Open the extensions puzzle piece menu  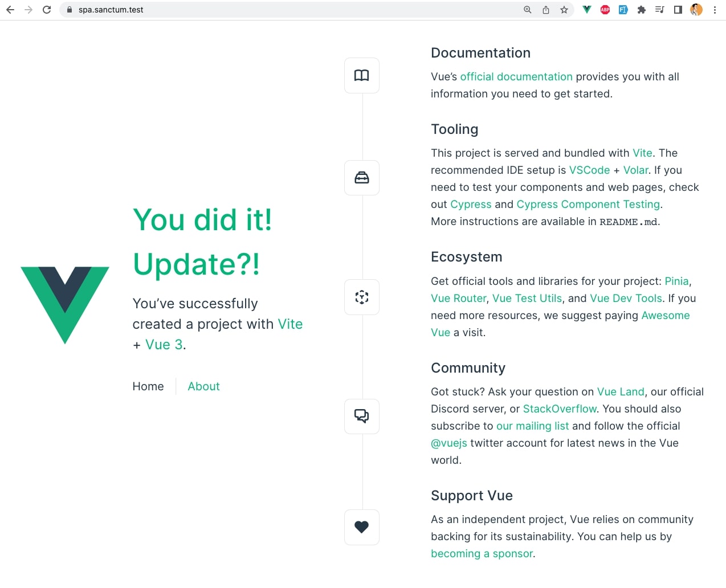click(642, 10)
